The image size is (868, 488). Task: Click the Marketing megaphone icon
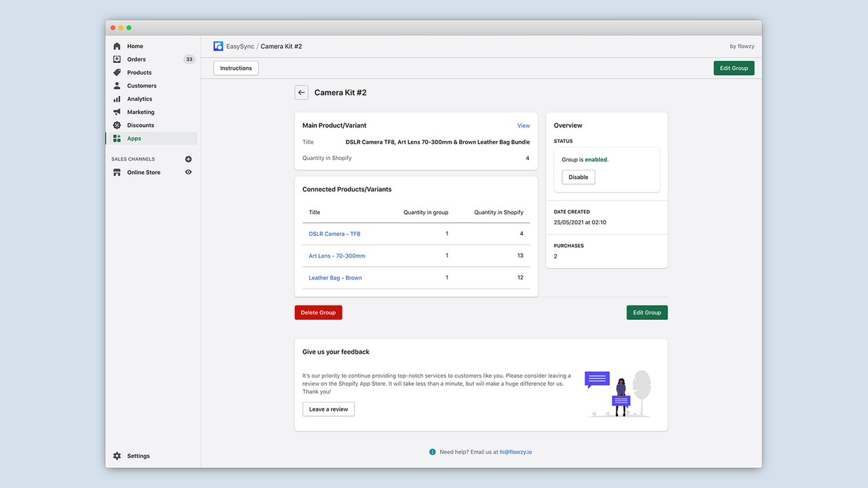(117, 112)
